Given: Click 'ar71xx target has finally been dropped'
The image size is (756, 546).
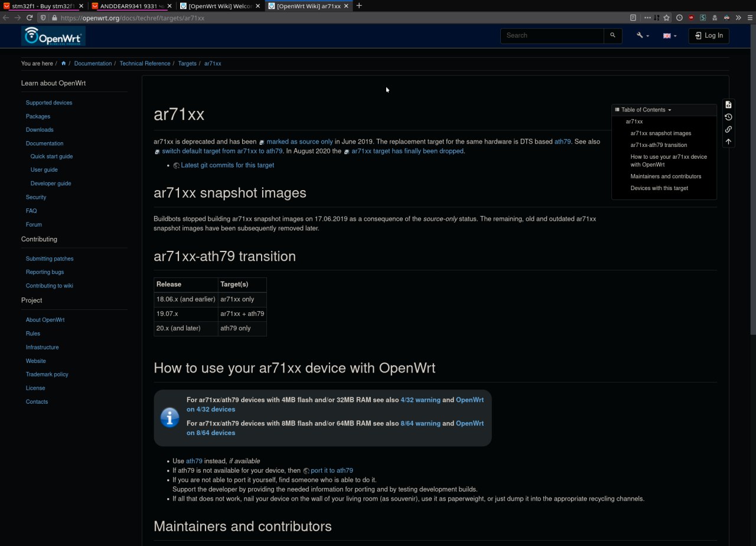Looking at the screenshot, I should tap(408, 151).
